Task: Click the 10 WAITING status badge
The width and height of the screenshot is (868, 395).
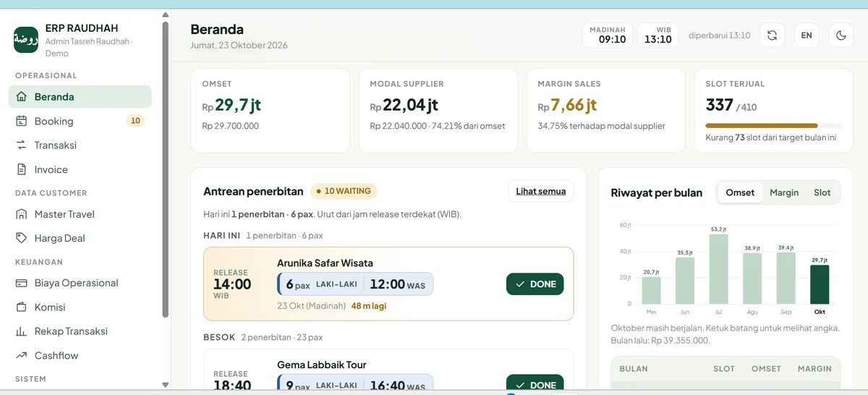Action: 344,192
